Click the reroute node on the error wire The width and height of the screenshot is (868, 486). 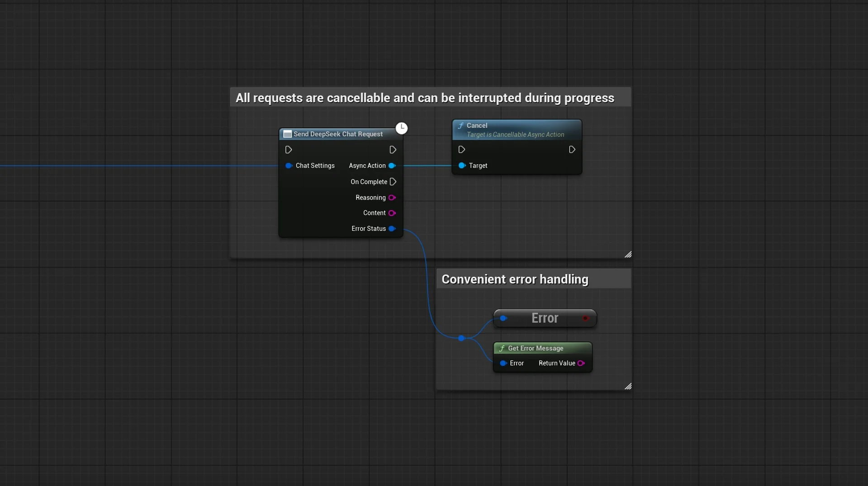point(461,338)
